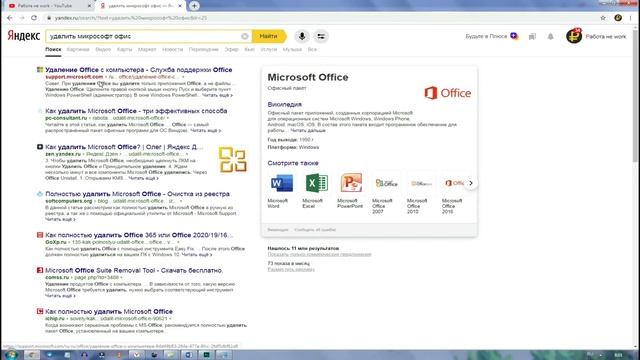
Task: Switch to the Картинки category
Action: [x=78, y=49]
